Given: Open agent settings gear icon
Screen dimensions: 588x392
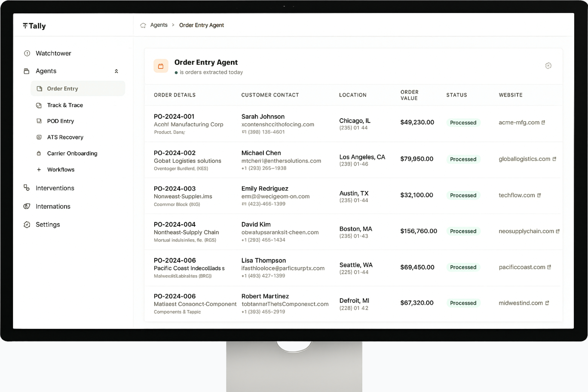Looking at the screenshot, I should point(548,66).
